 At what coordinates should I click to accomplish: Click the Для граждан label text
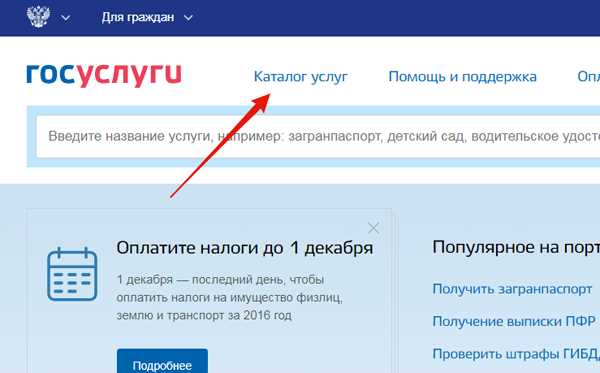pos(138,18)
